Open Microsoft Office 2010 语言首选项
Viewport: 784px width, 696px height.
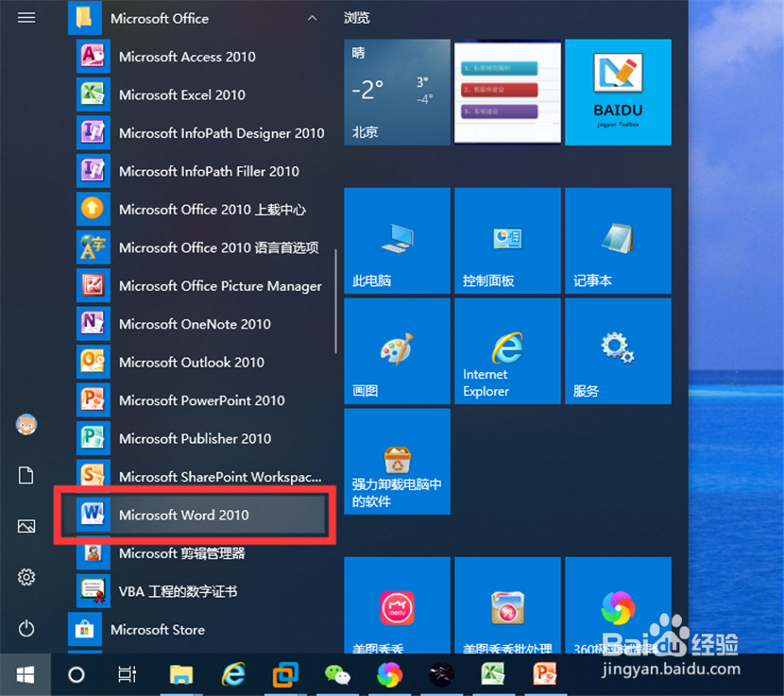pos(200,247)
